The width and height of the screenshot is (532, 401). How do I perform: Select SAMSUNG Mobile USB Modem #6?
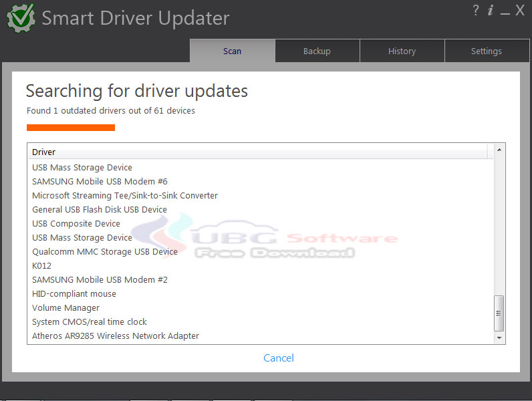tap(261, 182)
